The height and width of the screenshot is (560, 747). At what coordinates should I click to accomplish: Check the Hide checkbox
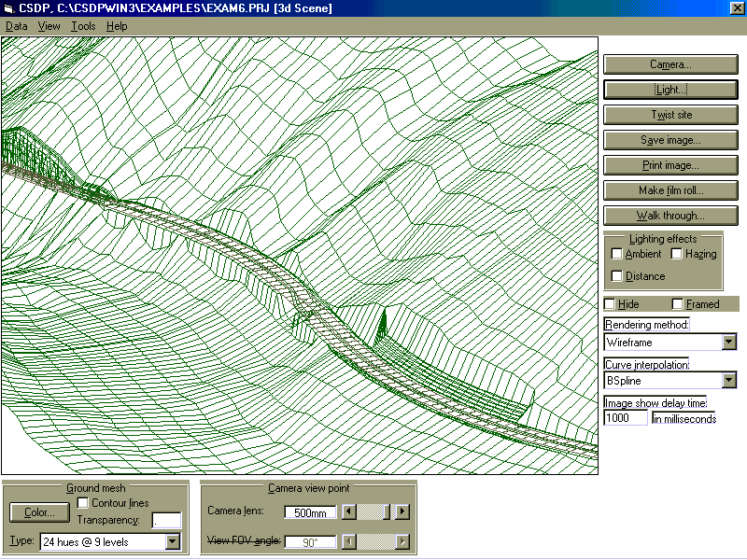[x=610, y=304]
